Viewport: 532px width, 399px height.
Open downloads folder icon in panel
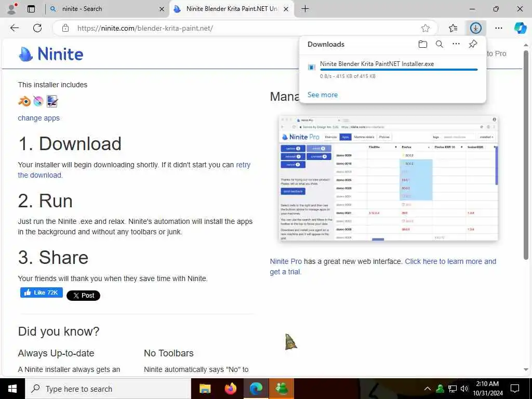point(423,44)
